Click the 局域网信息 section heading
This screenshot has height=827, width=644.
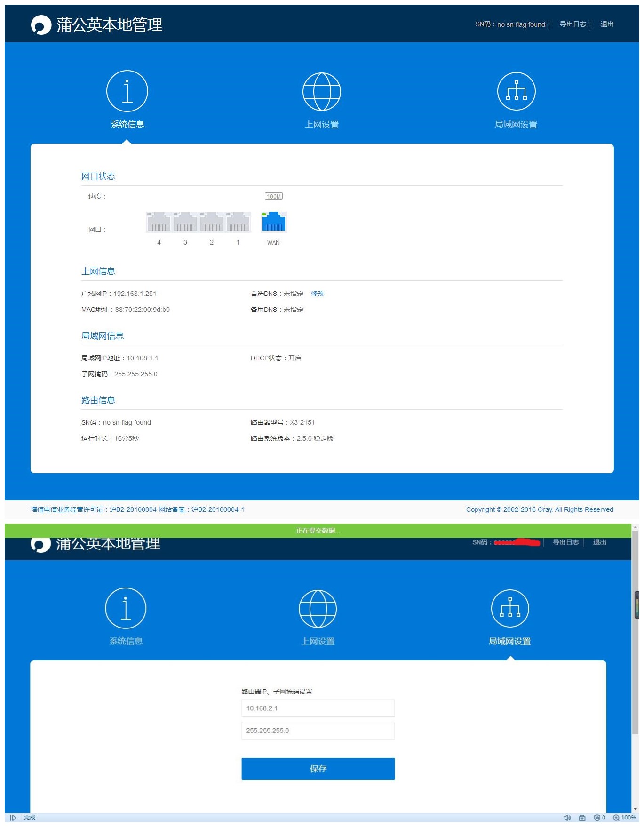pos(103,336)
